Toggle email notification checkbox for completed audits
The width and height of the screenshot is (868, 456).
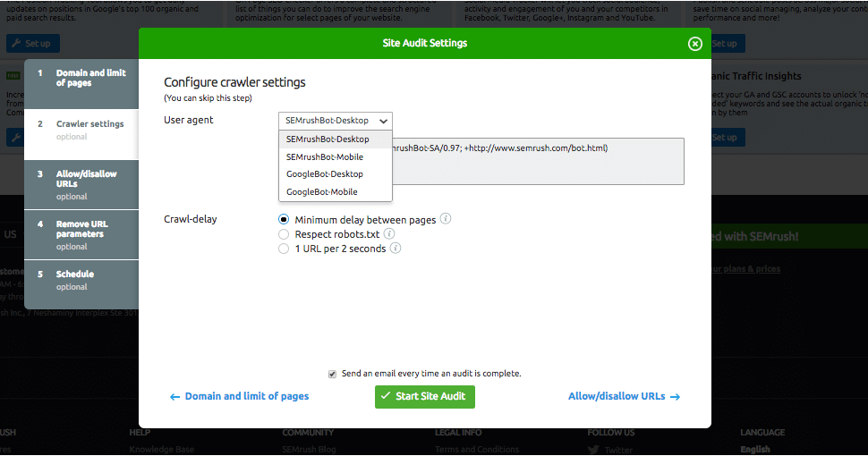pos(332,374)
